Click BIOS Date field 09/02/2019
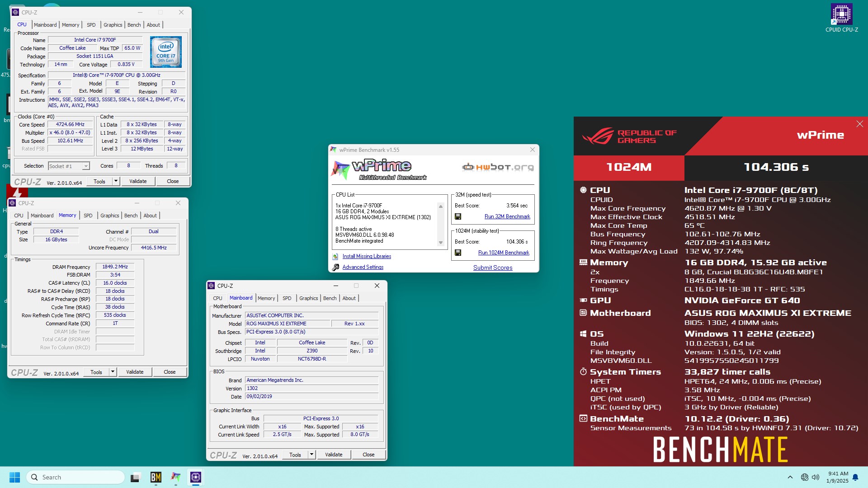The width and height of the screenshot is (868, 488). [311, 397]
